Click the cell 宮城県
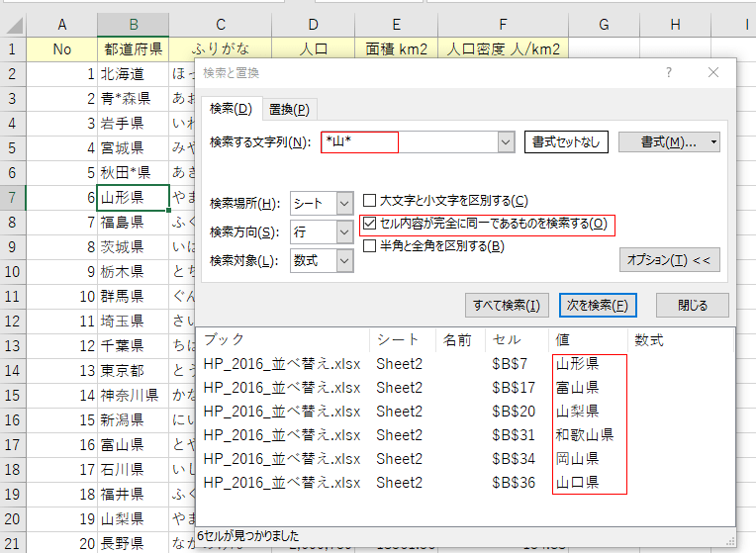Screen dimensions: 756x553 (134, 147)
